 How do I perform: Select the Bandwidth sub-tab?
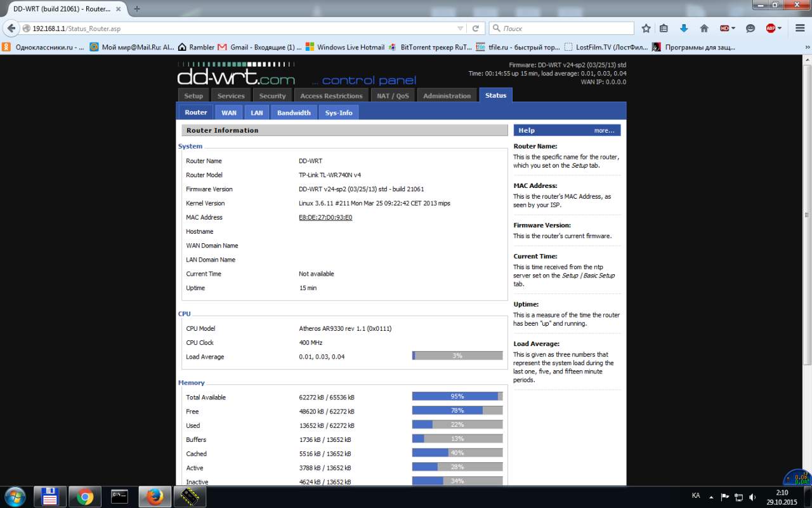[294, 112]
